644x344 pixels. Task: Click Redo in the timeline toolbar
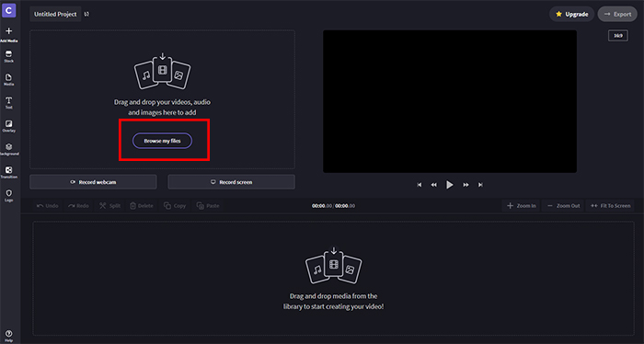click(78, 206)
